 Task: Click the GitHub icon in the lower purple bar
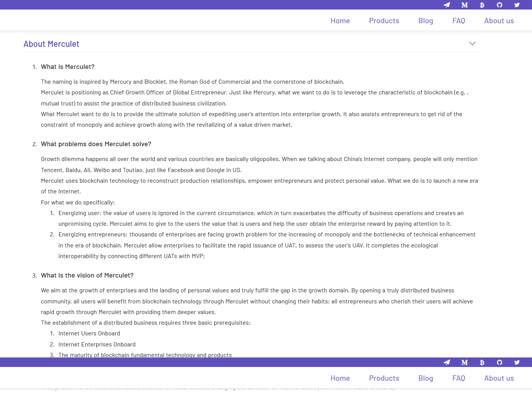(499, 362)
